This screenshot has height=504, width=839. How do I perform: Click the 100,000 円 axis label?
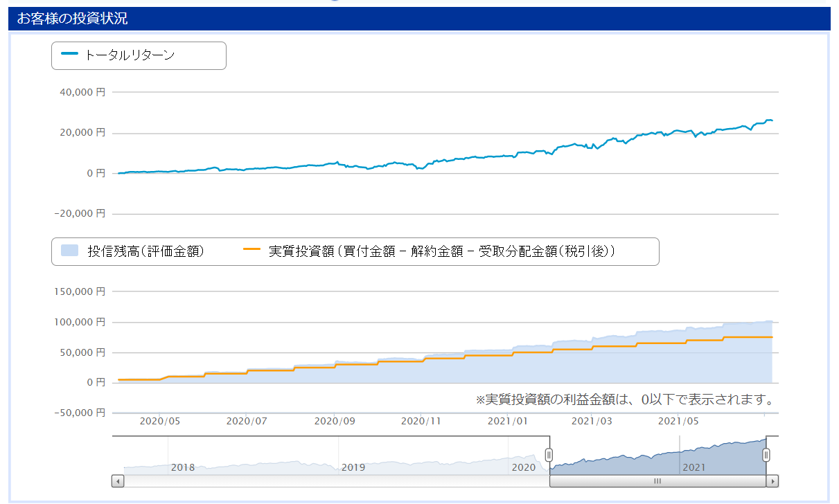tap(81, 322)
